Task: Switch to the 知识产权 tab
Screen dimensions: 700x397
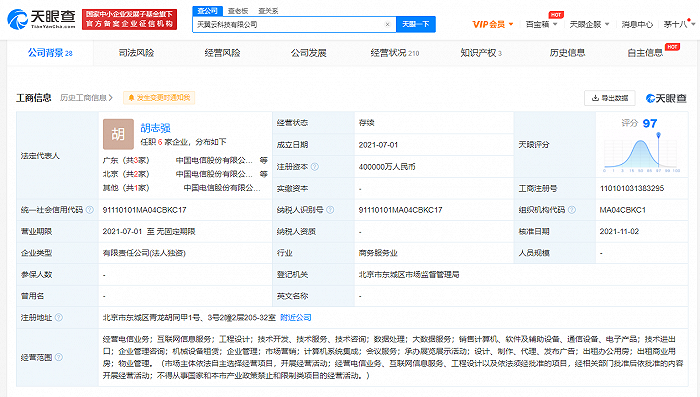Action: [x=481, y=53]
